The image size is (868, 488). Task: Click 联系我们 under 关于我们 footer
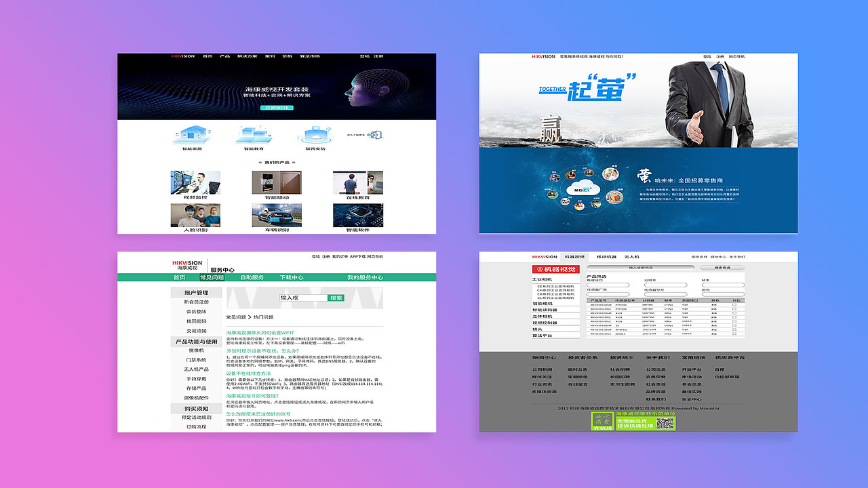click(656, 399)
